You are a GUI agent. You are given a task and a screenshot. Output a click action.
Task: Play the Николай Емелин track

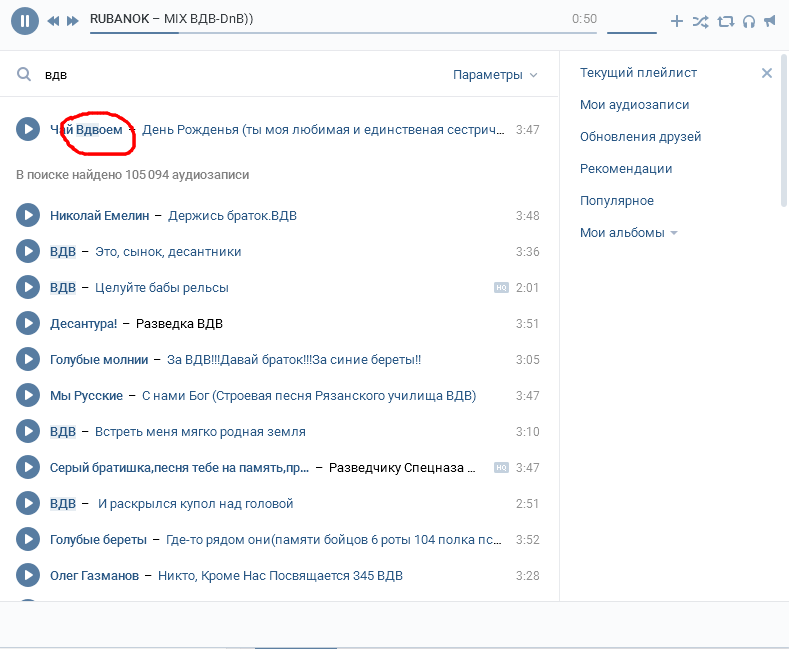pyautogui.click(x=28, y=215)
